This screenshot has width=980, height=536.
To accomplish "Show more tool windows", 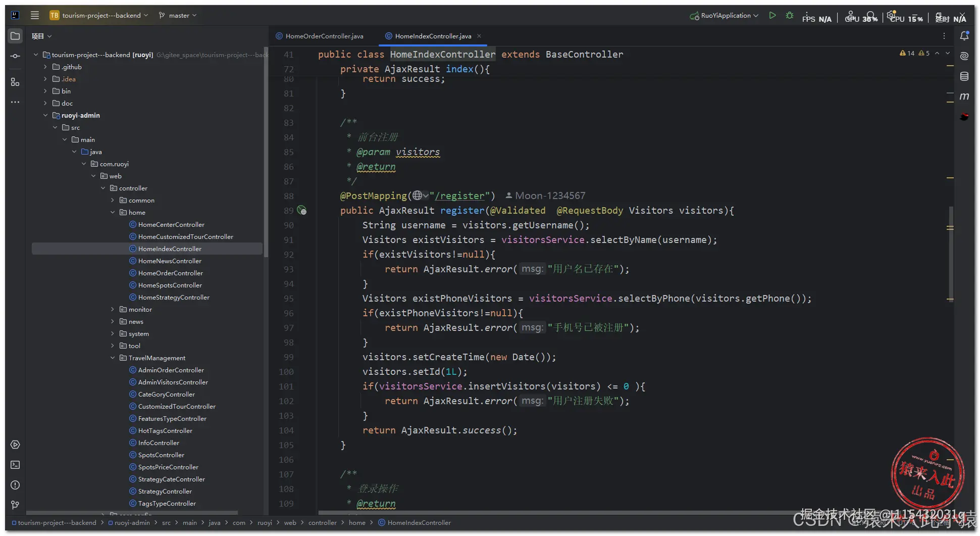I will point(15,102).
